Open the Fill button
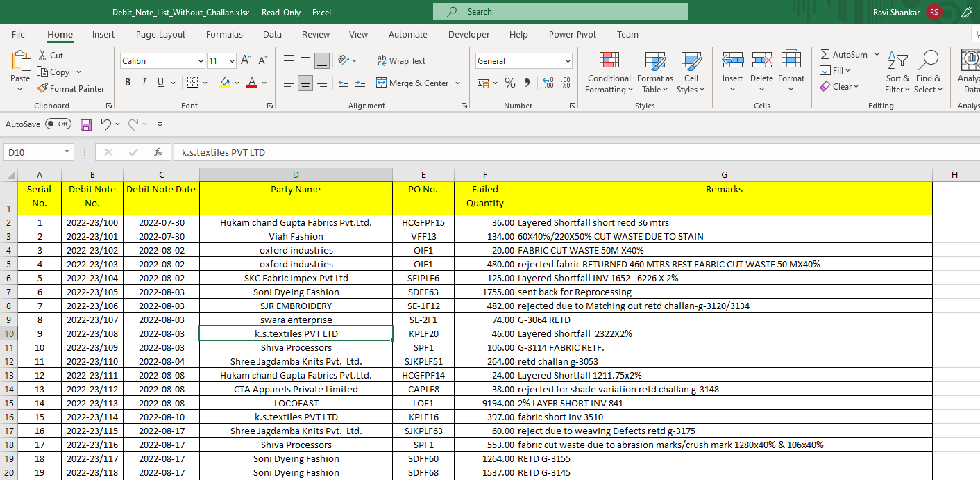This screenshot has height=480, width=980. 835,70
